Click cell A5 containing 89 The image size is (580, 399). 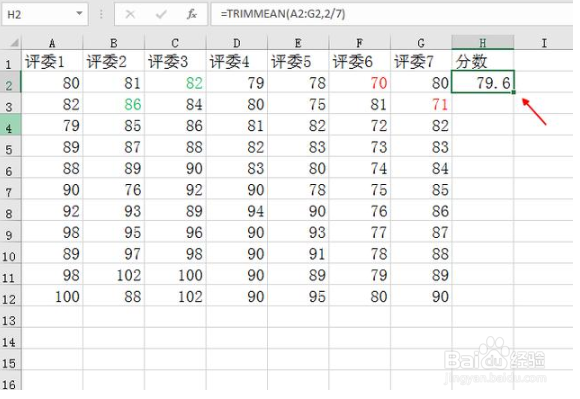(x=52, y=147)
